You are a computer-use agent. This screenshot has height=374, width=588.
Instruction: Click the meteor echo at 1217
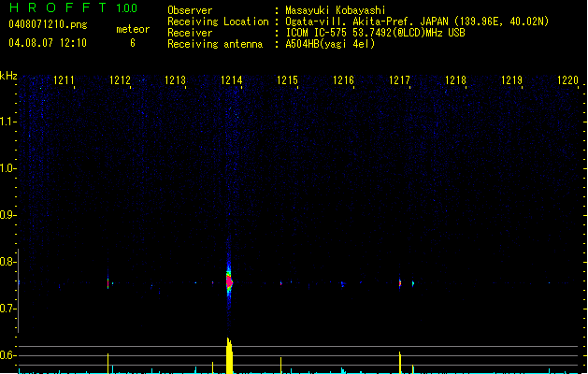[x=400, y=283]
